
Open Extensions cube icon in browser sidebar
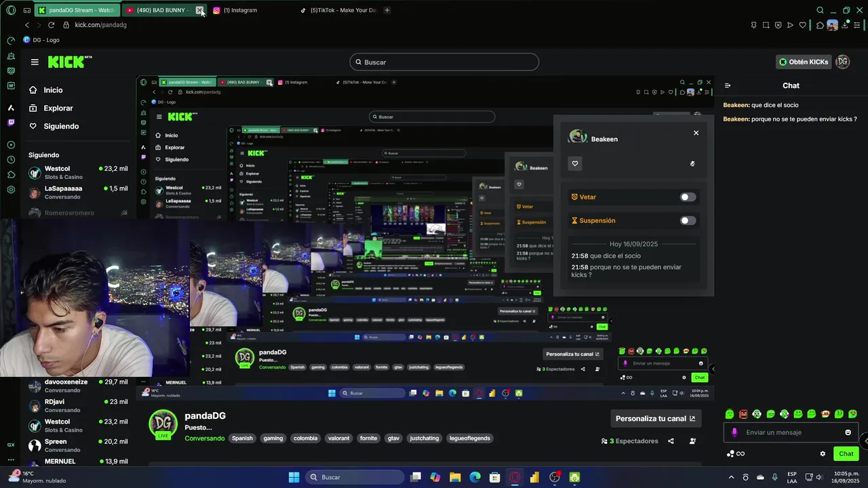pyautogui.click(x=11, y=175)
